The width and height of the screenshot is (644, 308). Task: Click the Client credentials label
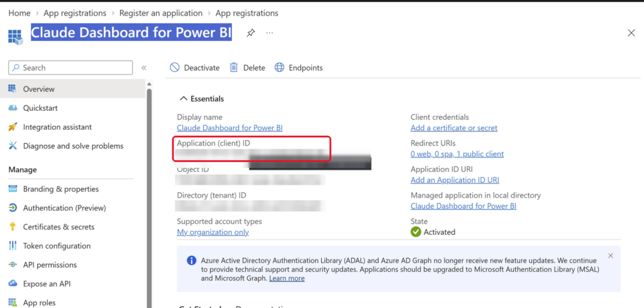(440, 117)
